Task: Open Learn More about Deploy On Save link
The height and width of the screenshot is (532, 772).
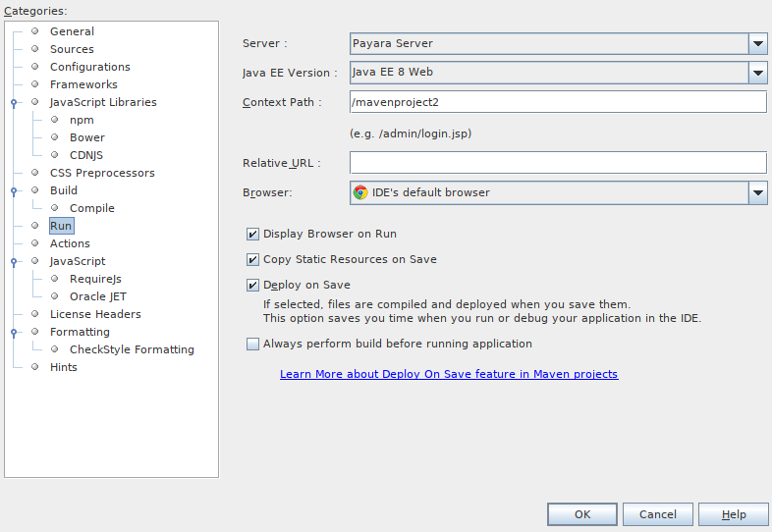Action: coord(449,374)
